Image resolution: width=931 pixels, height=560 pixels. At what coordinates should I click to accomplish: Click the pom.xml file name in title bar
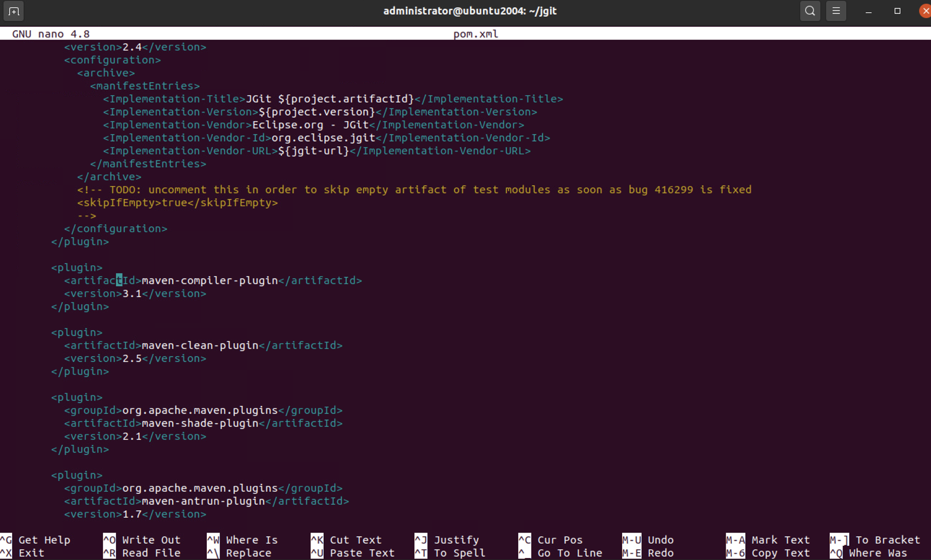click(476, 34)
